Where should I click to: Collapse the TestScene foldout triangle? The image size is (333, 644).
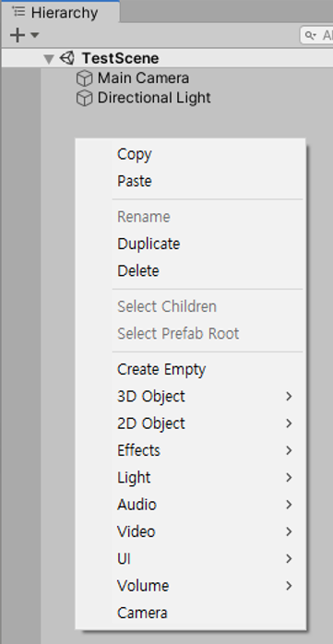[49, 59]
